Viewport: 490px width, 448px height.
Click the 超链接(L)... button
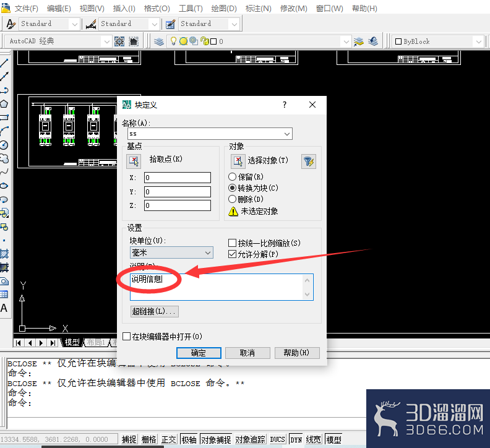pyautogui.click(x=155, y=311)
